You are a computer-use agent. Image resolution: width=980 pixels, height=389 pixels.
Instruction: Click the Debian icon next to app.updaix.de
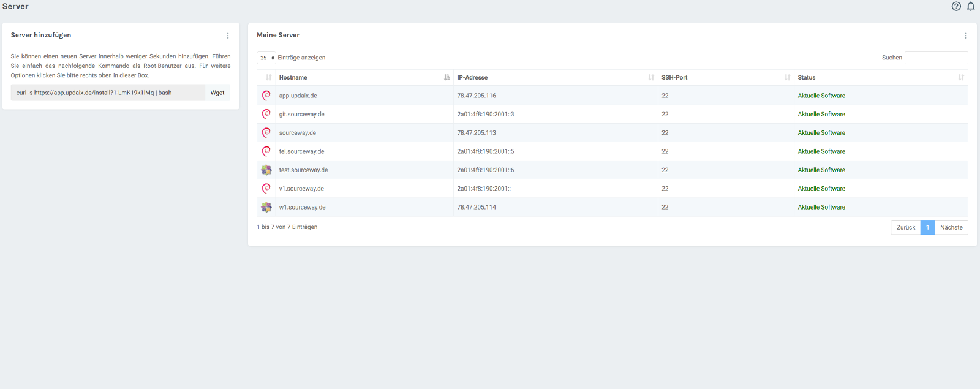[266, 96]
